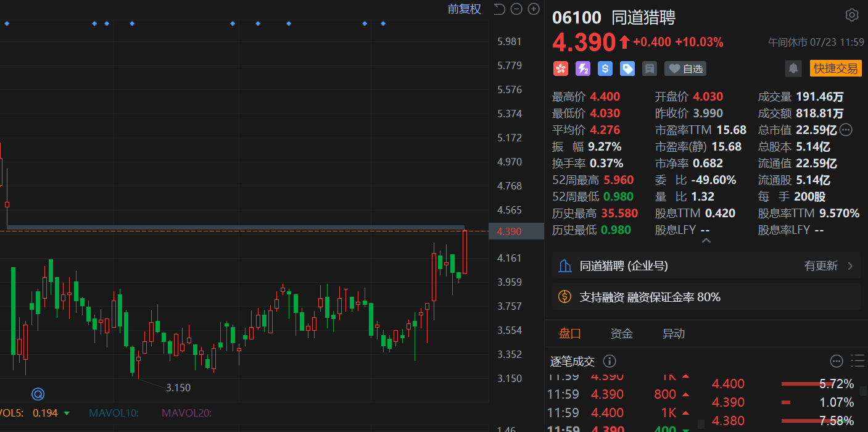Image resolution: width=868 pixels, height=432 pixels.
Task: Zoom in chart with plus icon
Action: pos(534,9)
